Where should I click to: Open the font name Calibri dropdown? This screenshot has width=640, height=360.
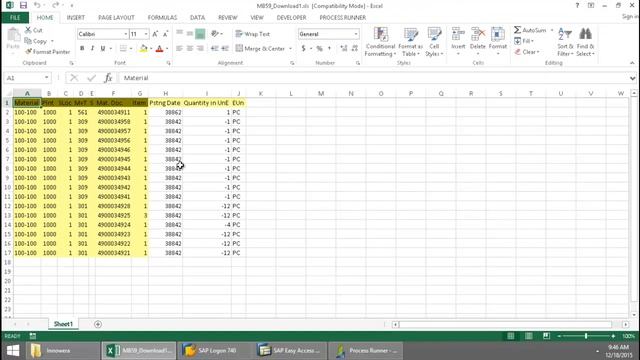click(x=125, y=34)
